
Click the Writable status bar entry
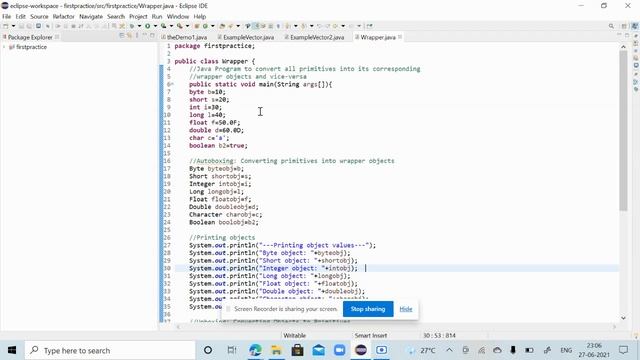tap(295, 336)
